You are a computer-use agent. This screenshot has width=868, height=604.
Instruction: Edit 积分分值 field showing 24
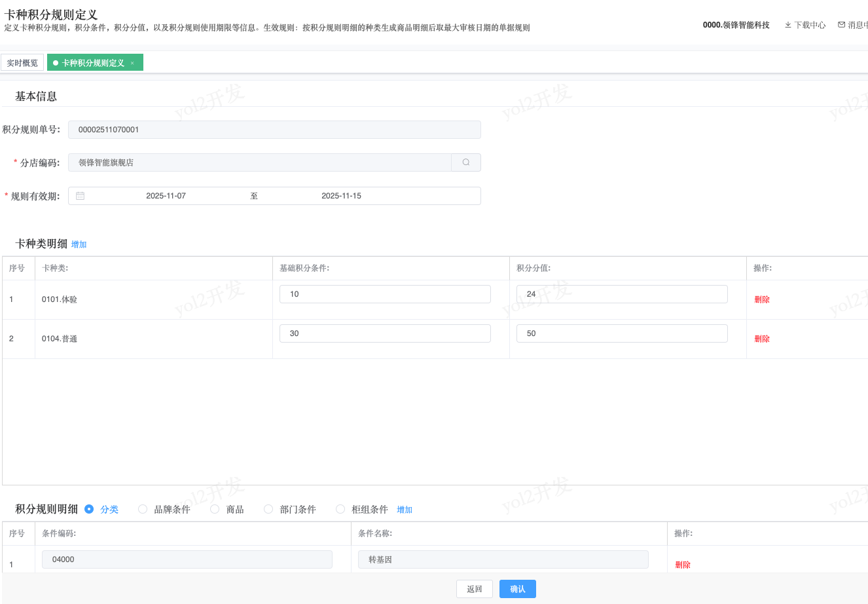621,294
